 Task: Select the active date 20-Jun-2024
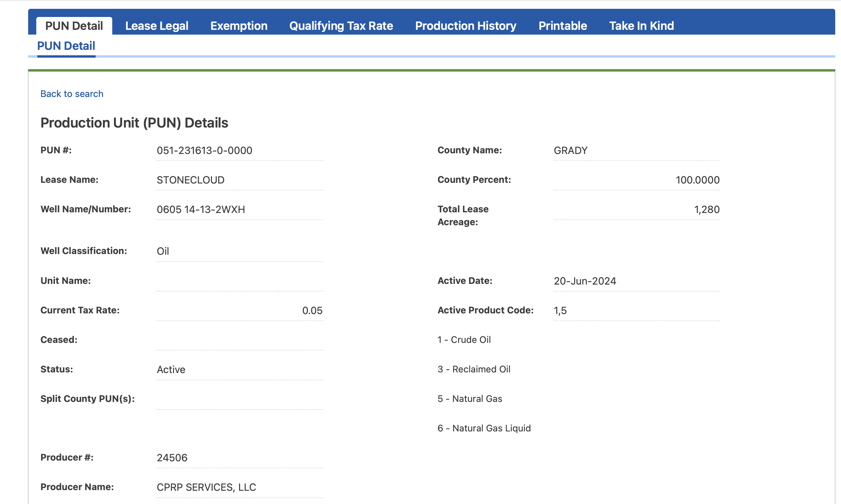click(585, 281)
